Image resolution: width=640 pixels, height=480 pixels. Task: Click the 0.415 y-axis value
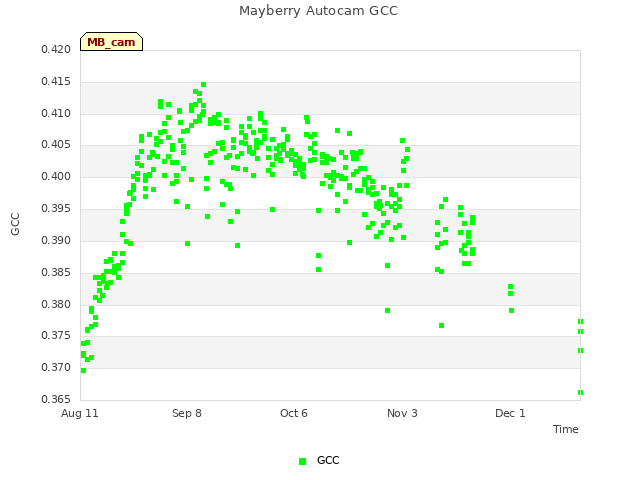coord(56,82)
